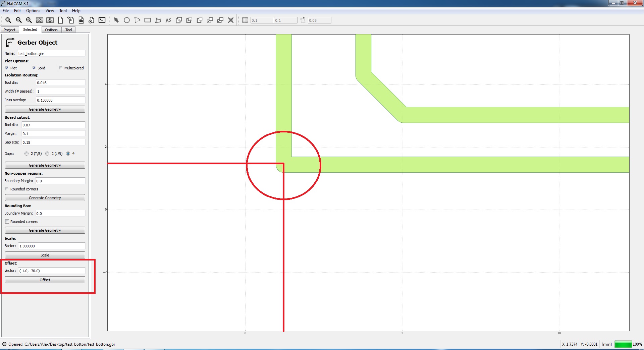644x350 pixels.
Task: Select the Add Polygon drawing tool
Action: tap(158, 20)
